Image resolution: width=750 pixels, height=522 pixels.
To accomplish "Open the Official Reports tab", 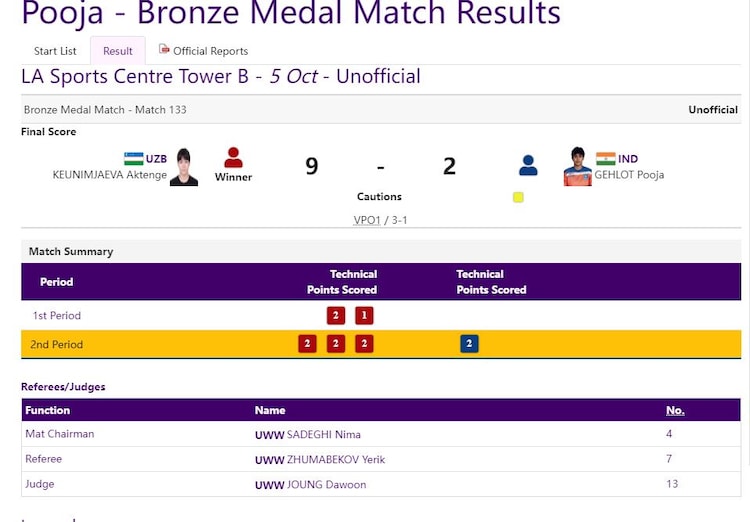I will [210, 51].
